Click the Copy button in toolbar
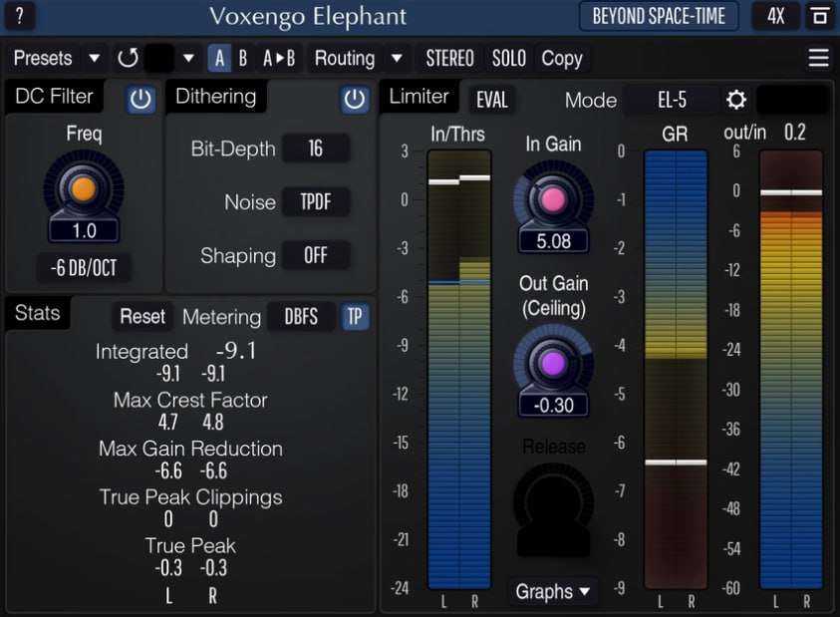The height and width of the screenshot is (617, 840). (x=561, y=58)
